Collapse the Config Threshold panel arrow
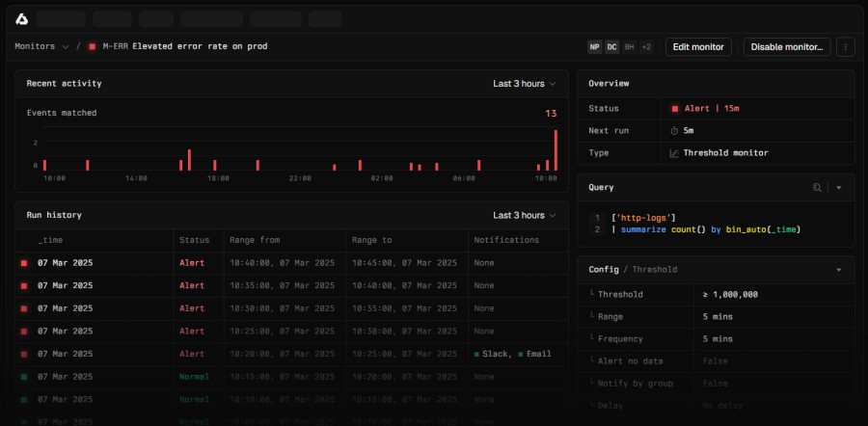Image resolution: width=868 pixels, height=426 pixels. [x=839, y=270]
